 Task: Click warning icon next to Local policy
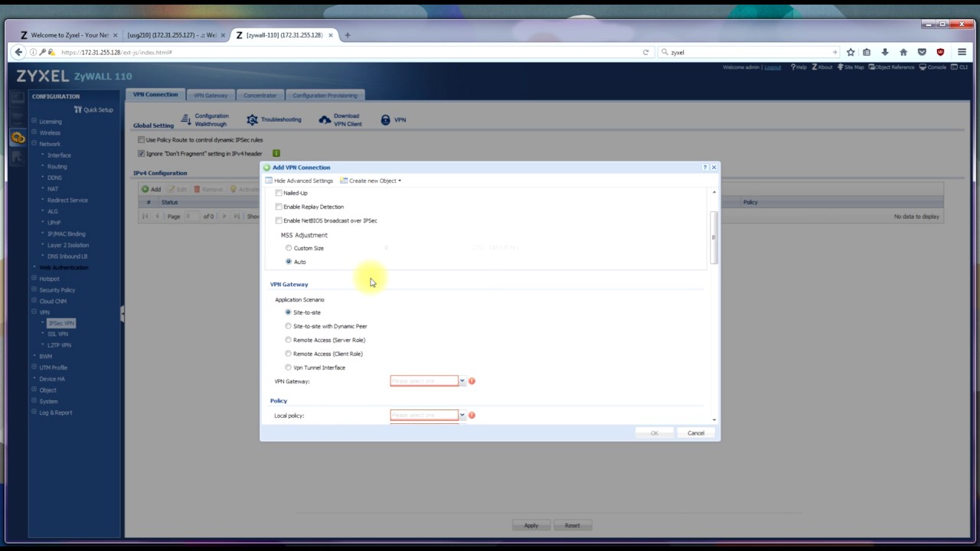point(472,416)
